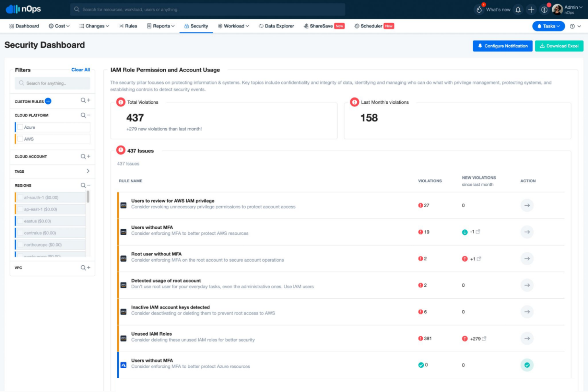
Task: Click the Data Explorer refresh icon
Action: [x=260, y=26]
